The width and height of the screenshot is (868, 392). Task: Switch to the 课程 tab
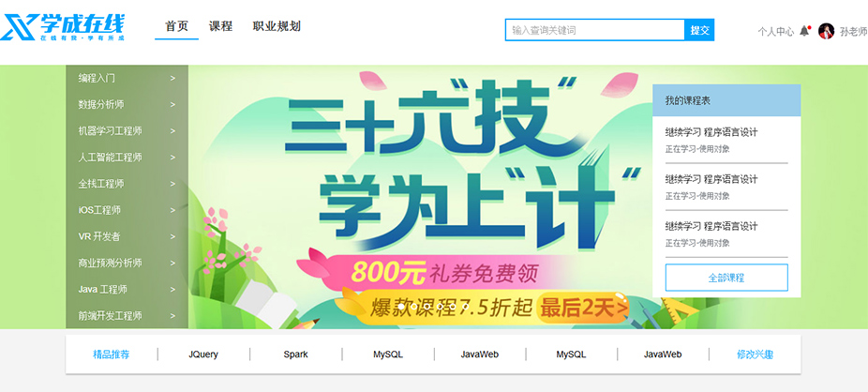click(x=220, y=26)
